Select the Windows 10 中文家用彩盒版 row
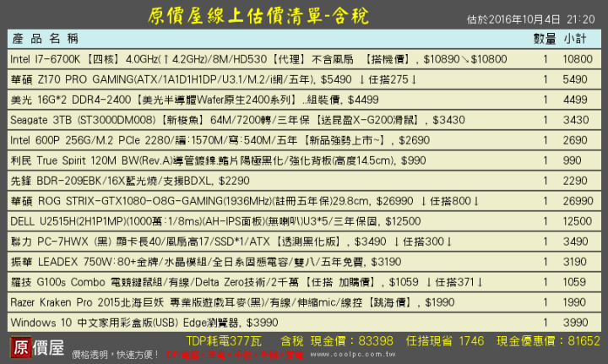This screenshot has height=364, width=608. (x=304, y=323)
